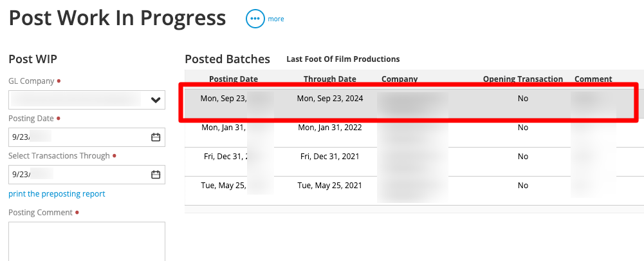Click the Company column header

[400, 79]
